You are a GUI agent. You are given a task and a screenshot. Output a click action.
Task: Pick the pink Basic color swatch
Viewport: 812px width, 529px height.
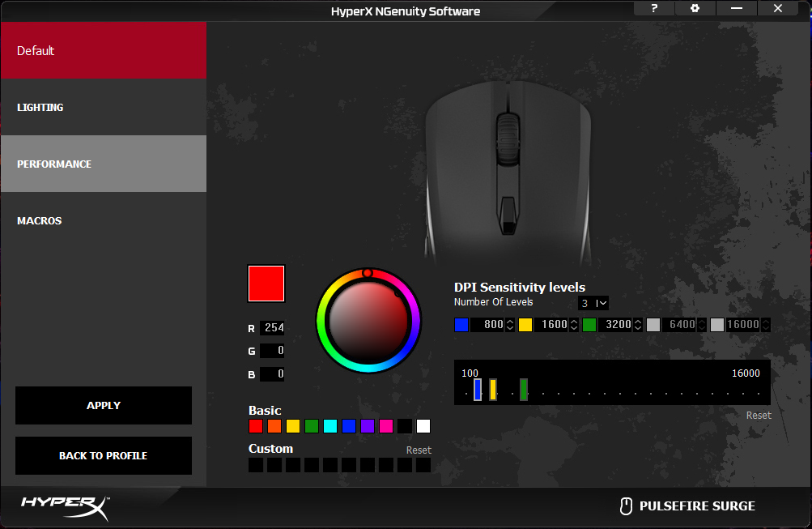pos(386,426)
